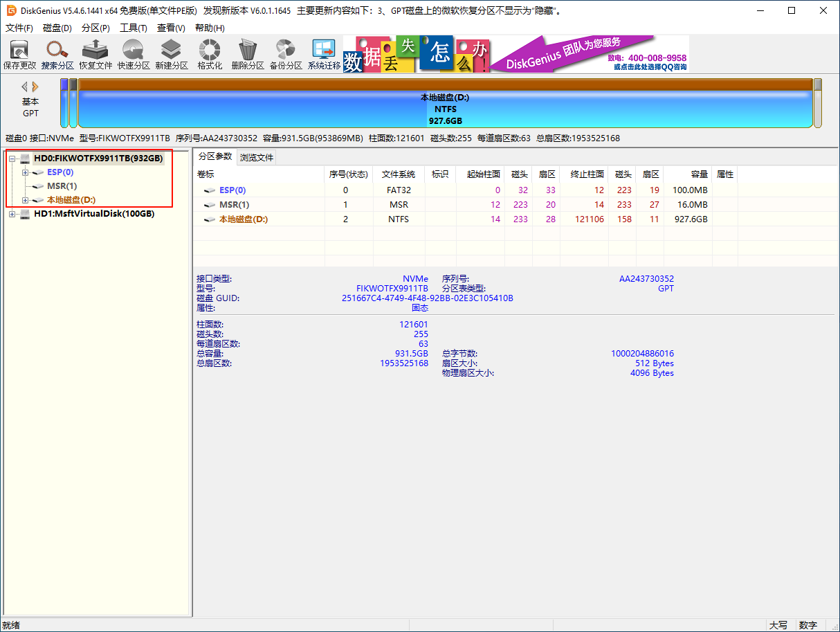Go to the previous disk with the left arrow
Image resolution: width=840 pixels, height=632 pixels.
coord(25,87)
